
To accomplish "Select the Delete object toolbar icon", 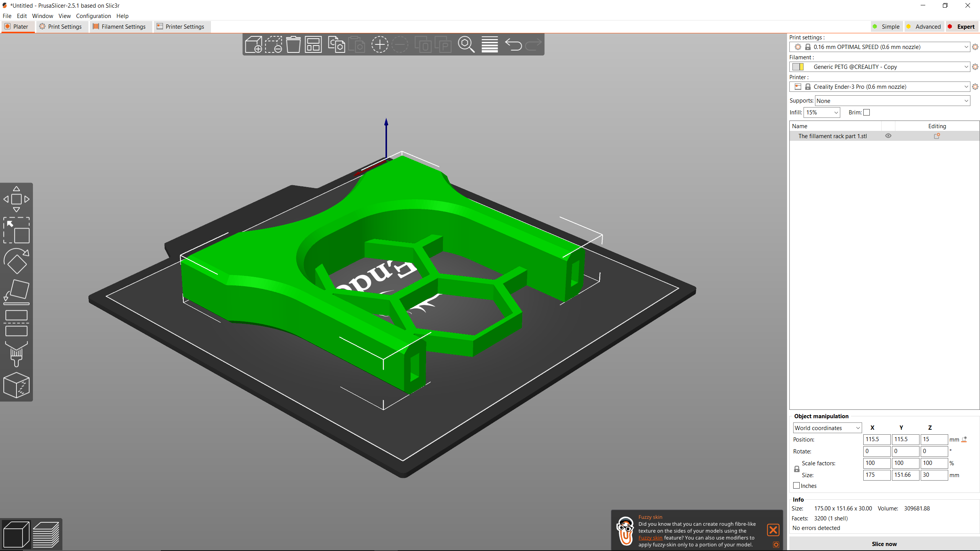I will (x=274, y=44).
